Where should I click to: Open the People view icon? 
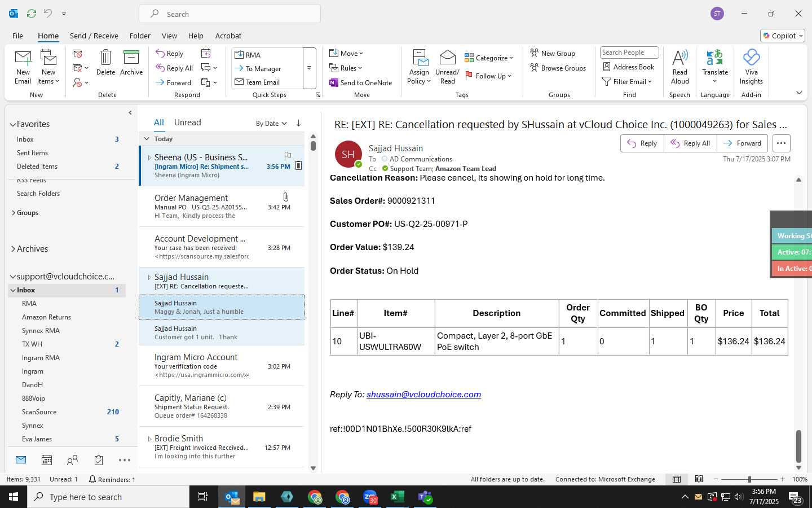pyautogui.click(x=72, y=460)
